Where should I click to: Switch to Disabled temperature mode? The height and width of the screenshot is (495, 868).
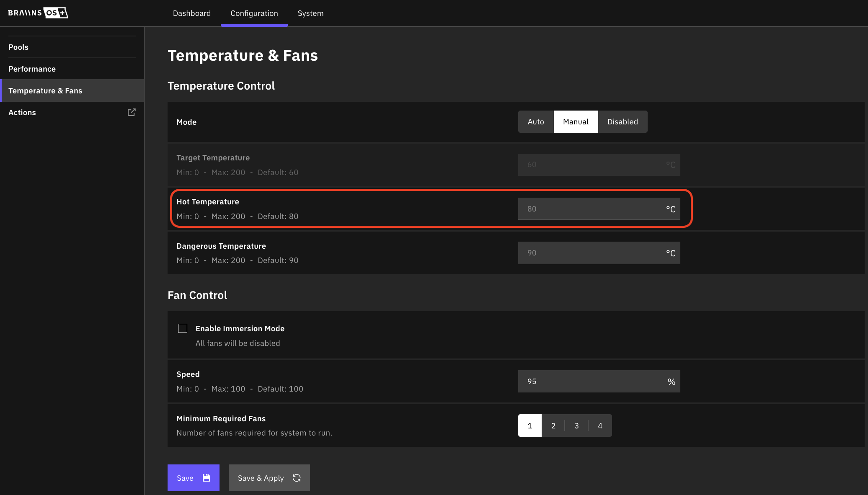tap(623, 121)
